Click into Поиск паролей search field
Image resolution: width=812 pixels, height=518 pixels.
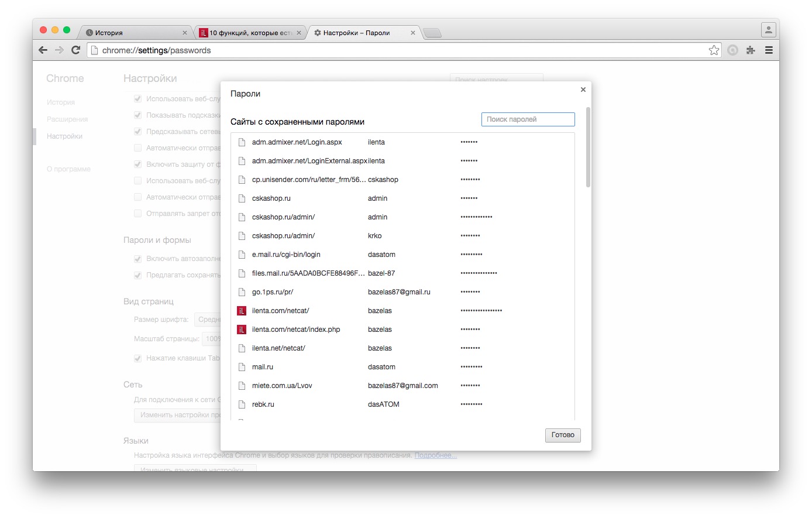(x=528, y=119)
